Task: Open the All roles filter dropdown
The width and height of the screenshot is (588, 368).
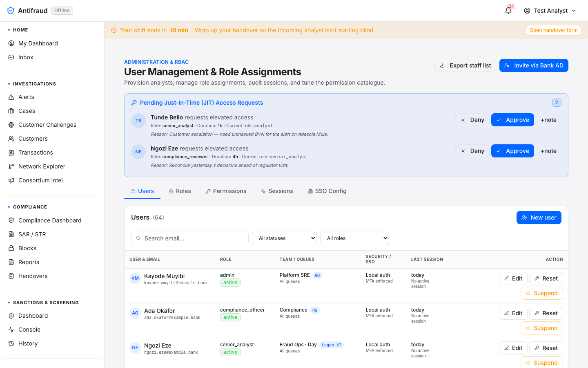Action: 355,238
